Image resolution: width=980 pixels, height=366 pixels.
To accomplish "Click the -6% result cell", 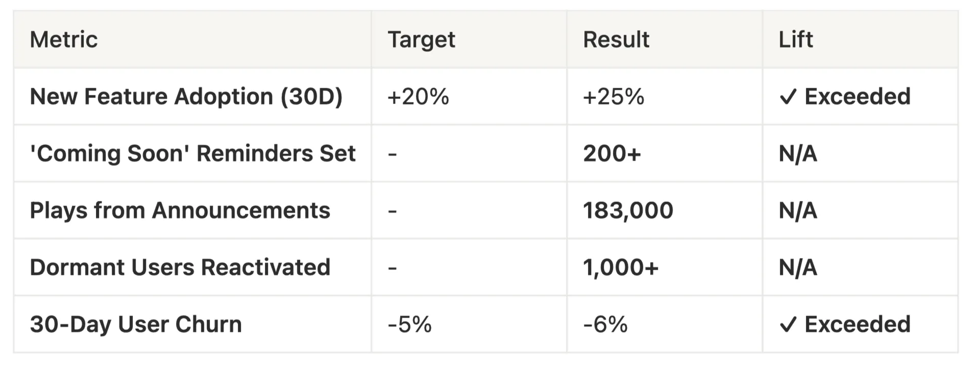I will pos(605,325).
